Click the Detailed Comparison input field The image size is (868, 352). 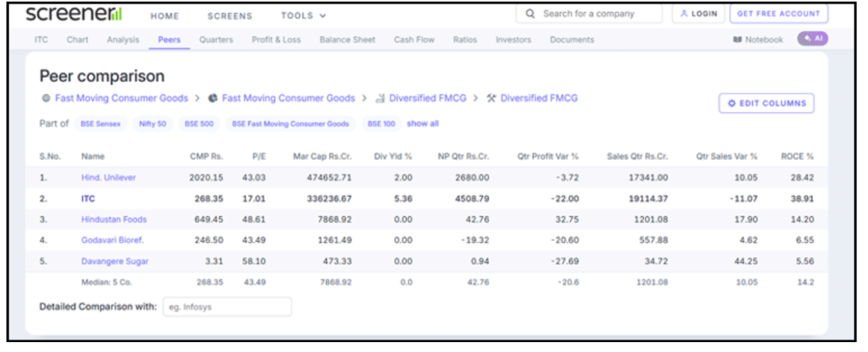point(227,307)
